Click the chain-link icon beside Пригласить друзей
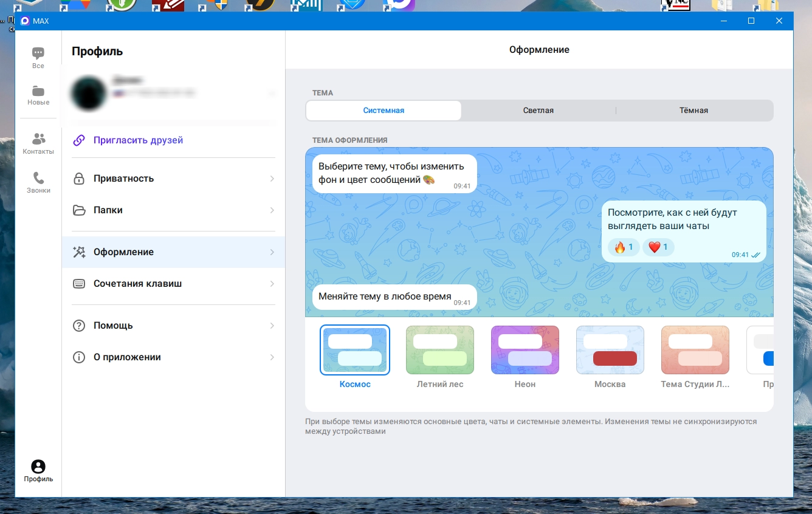Viewport: 812px width, 514px height. pos(79,140)
